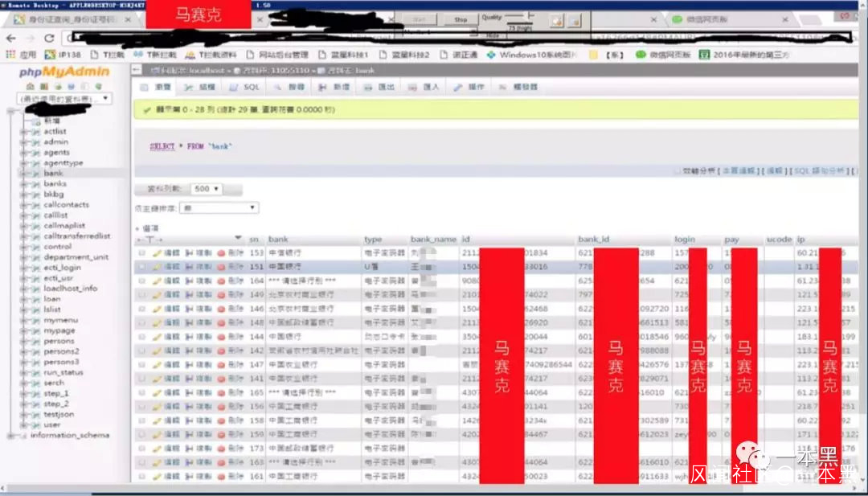The width and height of the screenshot is (868, 496).
Task: Switch to the 操作 operations tab
Action: [469, 88]
